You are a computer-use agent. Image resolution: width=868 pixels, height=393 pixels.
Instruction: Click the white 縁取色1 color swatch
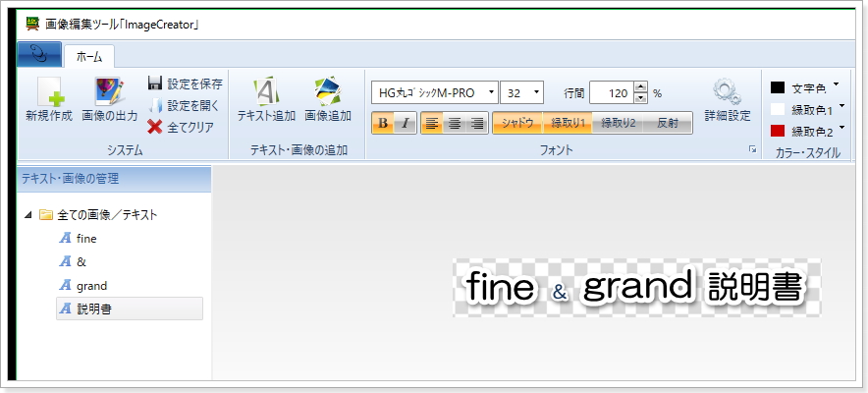coord(778,109)
